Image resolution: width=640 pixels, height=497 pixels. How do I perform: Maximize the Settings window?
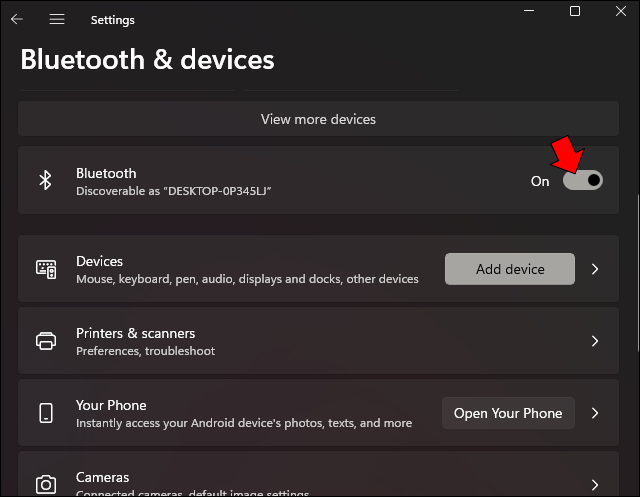575,11
